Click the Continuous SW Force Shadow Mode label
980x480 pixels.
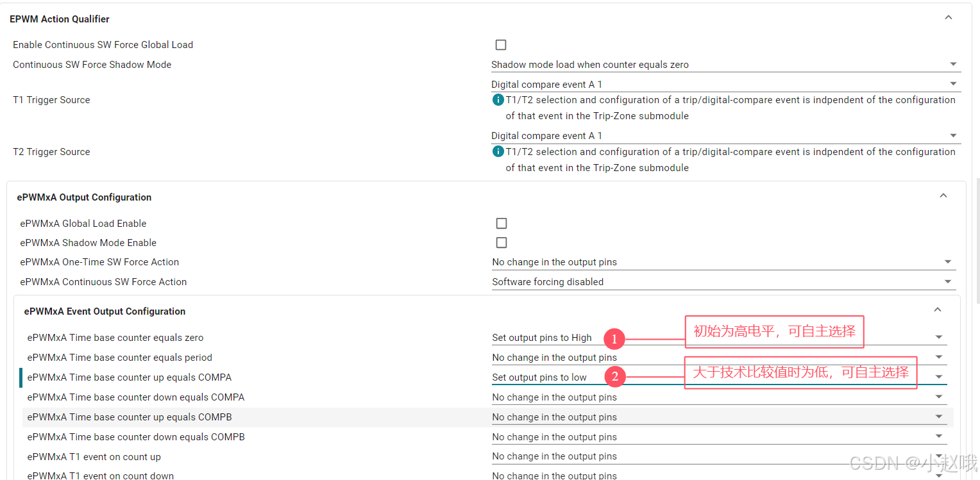click(x=92, y=65)
